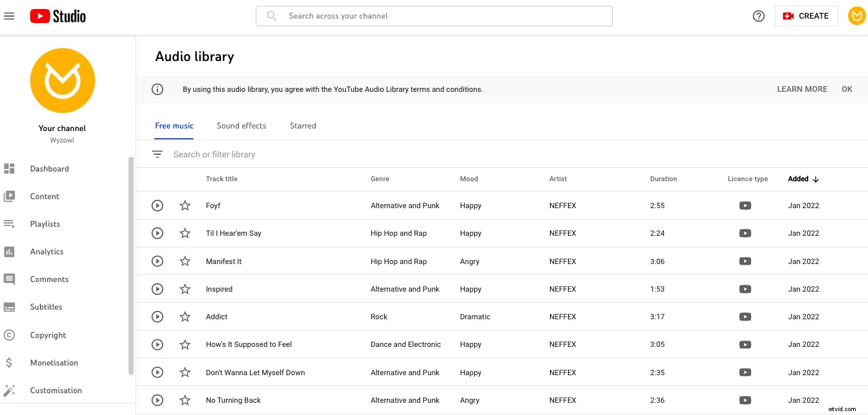Select the Content section in the sidebar
The image size is (868, 415).
[10, 196]
